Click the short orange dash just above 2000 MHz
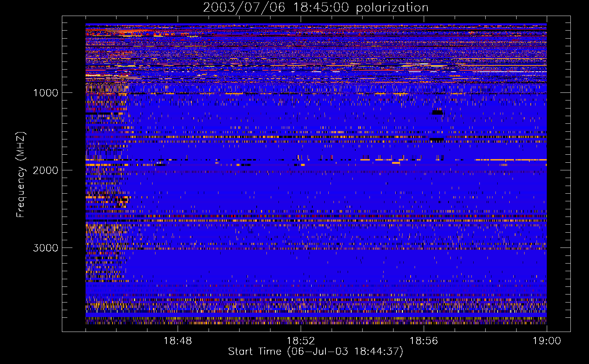 [x=396, y=163]
